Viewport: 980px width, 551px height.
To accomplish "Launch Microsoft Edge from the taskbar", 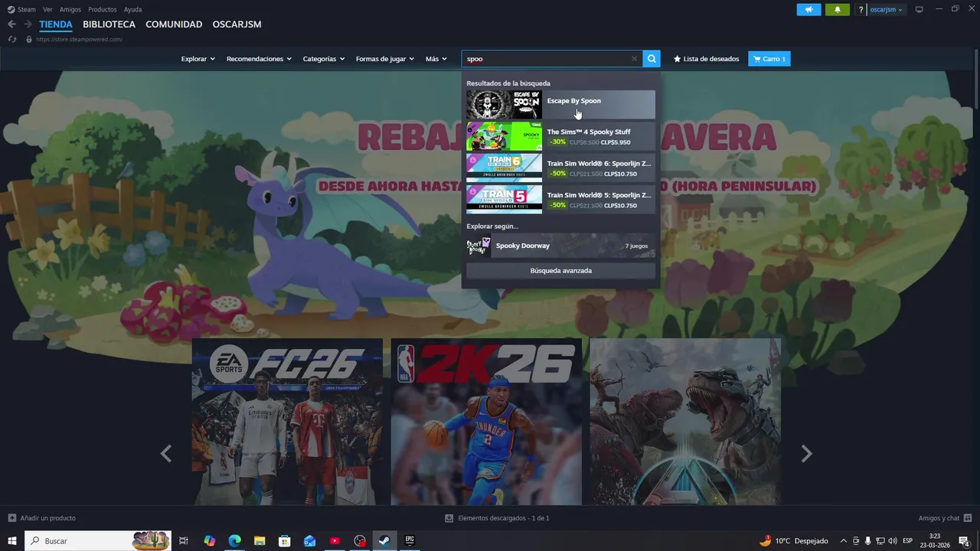I will click(x=234, y=541).
